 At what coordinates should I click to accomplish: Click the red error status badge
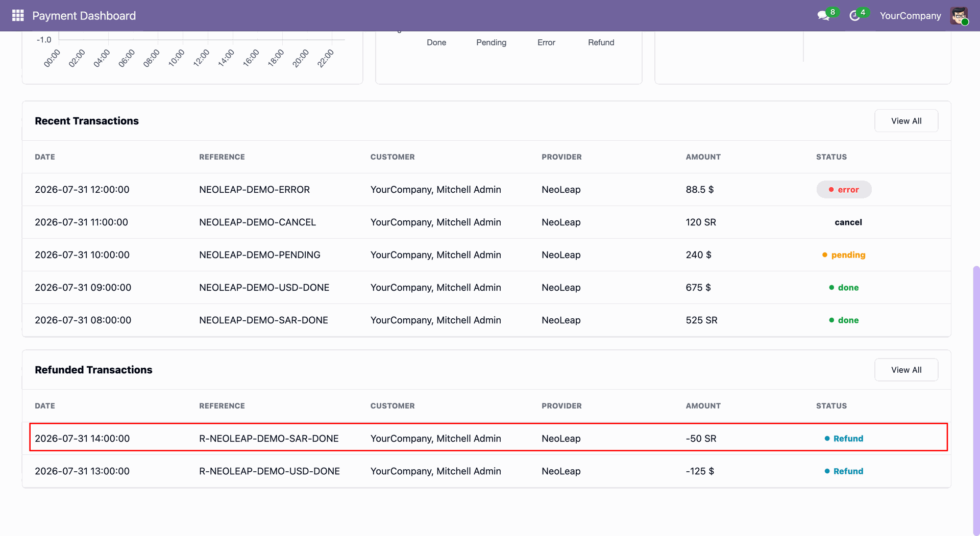844,189
